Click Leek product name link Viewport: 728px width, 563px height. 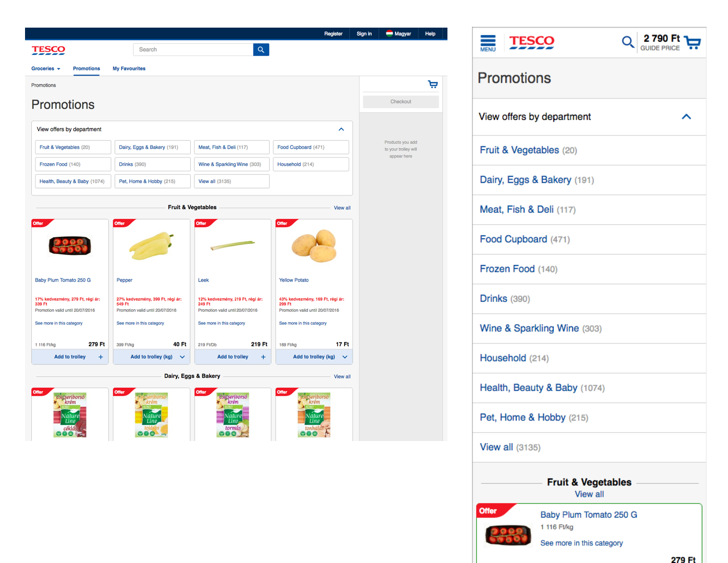point(203,280)
